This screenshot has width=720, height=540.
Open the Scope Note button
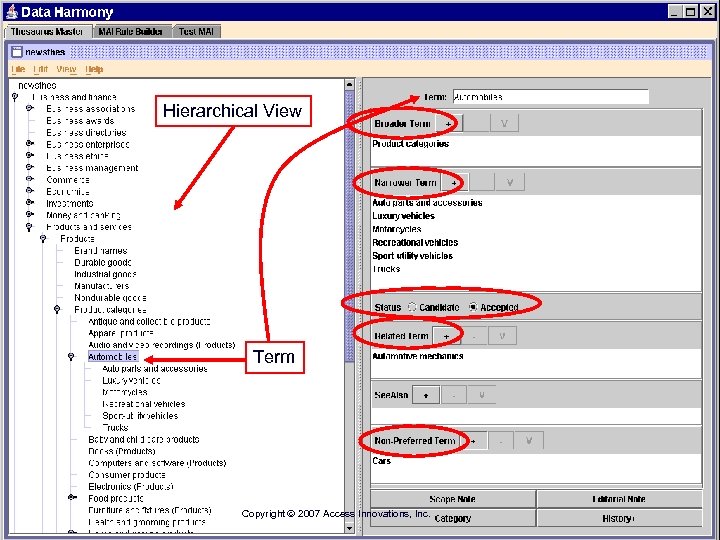coord(453,499)
